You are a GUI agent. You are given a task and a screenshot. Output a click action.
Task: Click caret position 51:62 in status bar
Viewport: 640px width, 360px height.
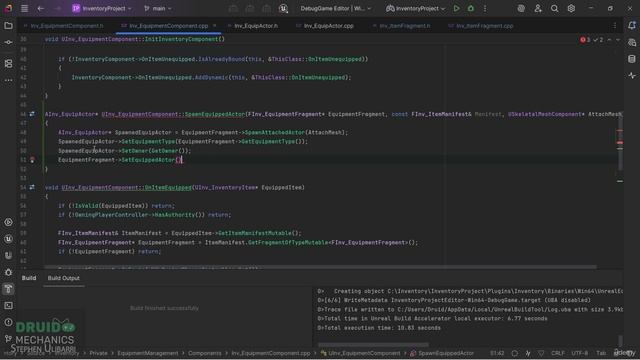[497, 353]
